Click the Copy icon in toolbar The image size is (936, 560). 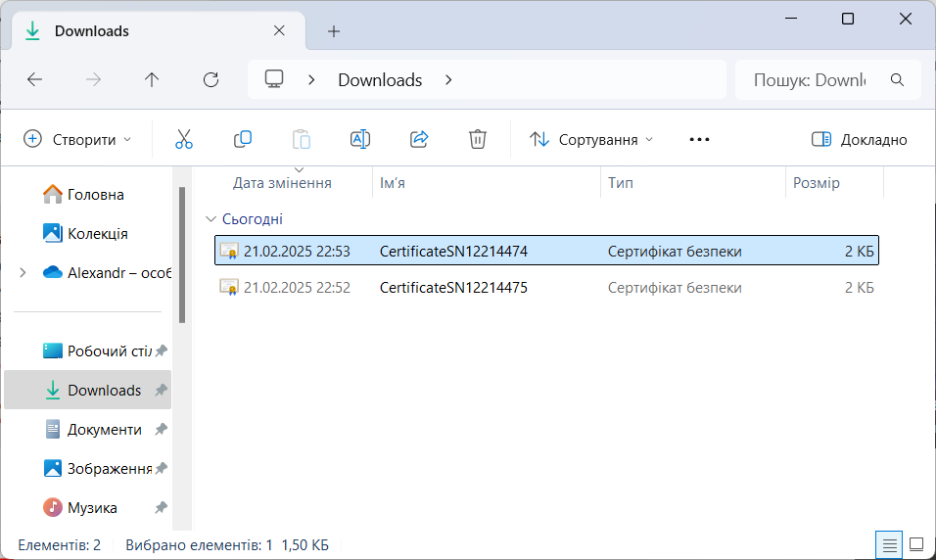click(243, 139)
